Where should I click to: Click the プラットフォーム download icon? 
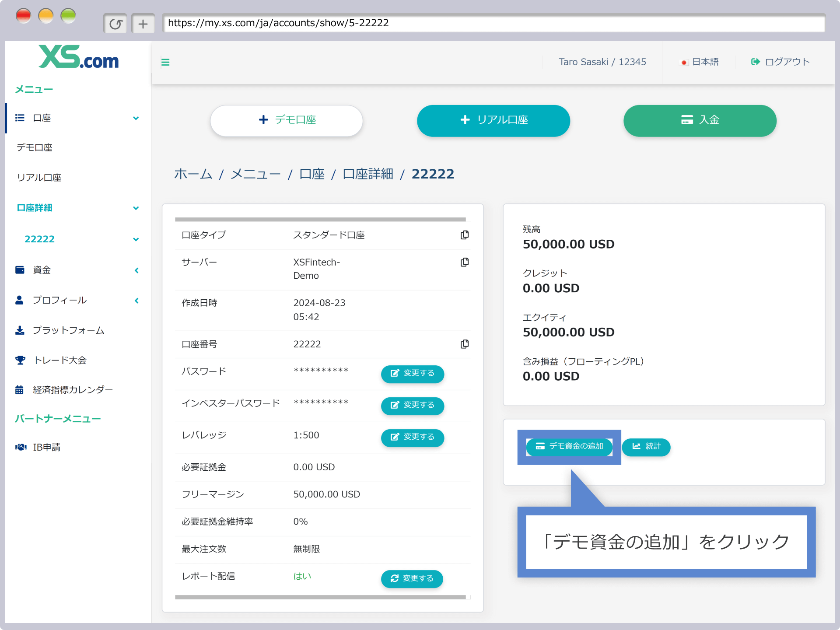click(x=20, y=330)
